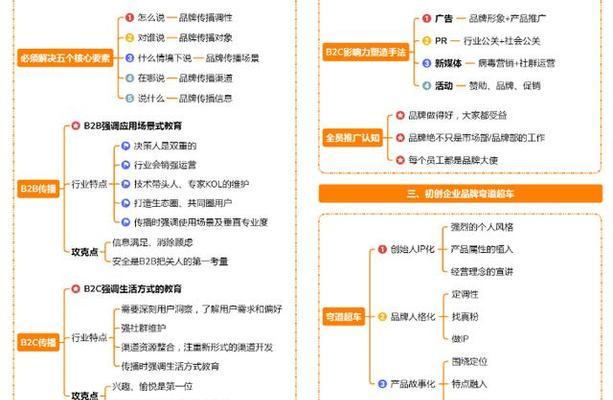The width and height of the screenshot is (613, 400).
Task: Click the red star icon beside B2C强调生活方式的教育
Action: pyautogui.click(x=75, y=289)
